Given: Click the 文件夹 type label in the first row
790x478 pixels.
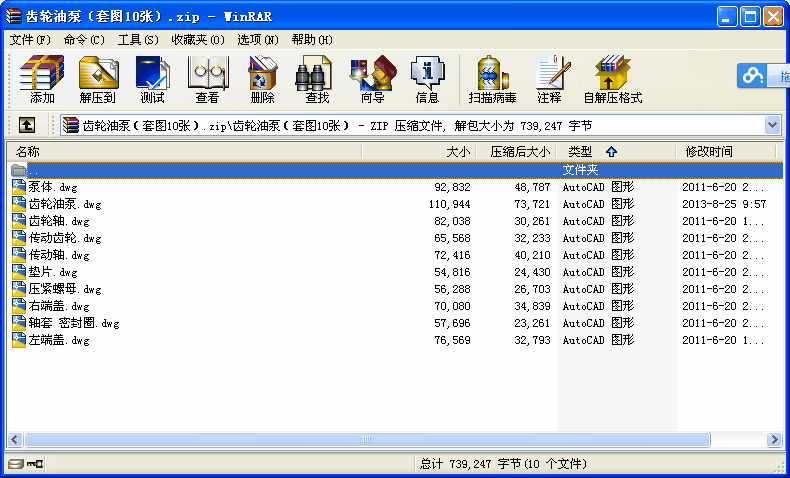Looking at the screenshot, I should (x=580, y=171).
